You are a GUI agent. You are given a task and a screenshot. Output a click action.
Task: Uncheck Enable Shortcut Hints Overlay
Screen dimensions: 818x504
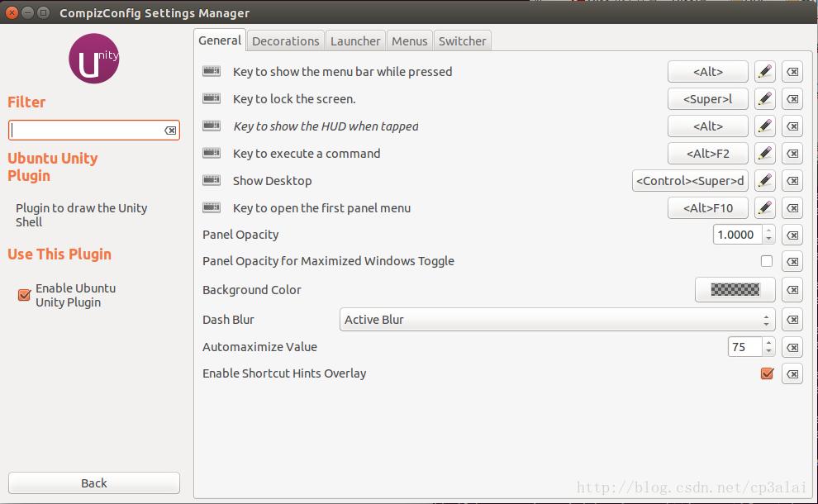click(767, 373)
